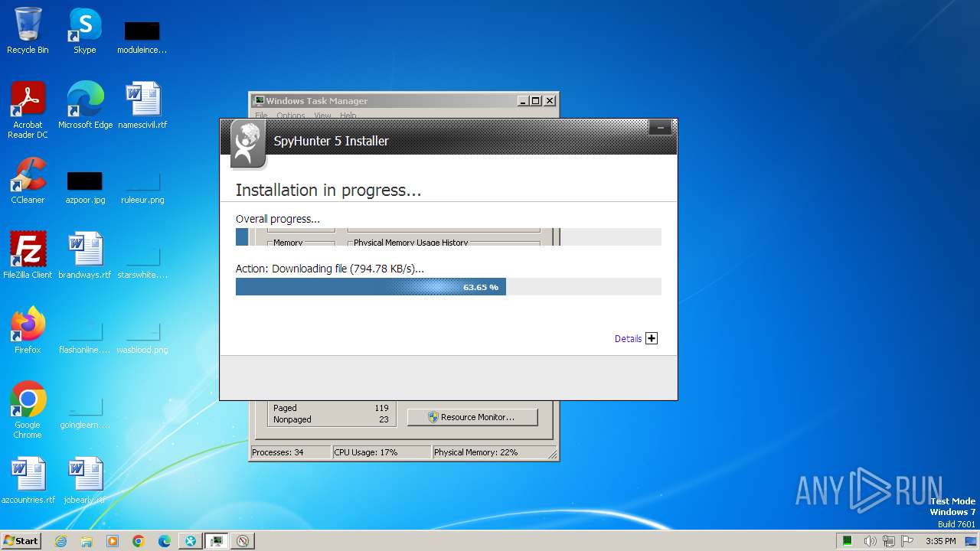Click the 63.65 % download progress bar
The image size is (980, 551).
pos(448,287)
